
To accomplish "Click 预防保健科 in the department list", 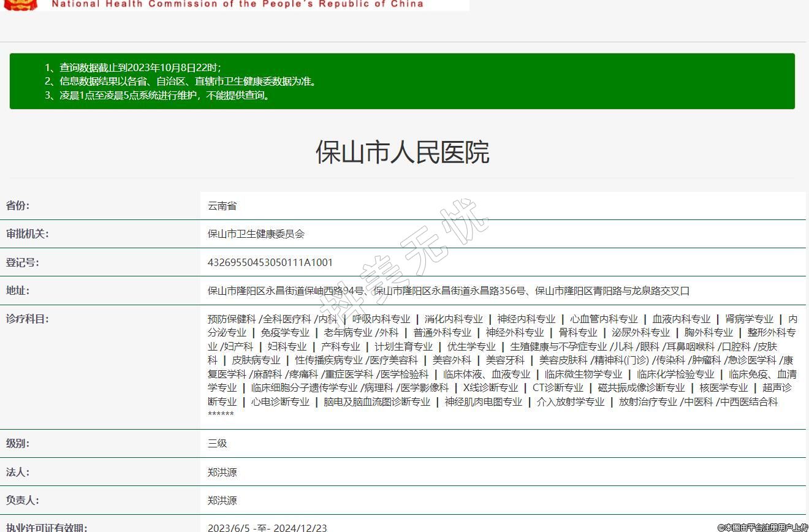I will click(232, 319).
